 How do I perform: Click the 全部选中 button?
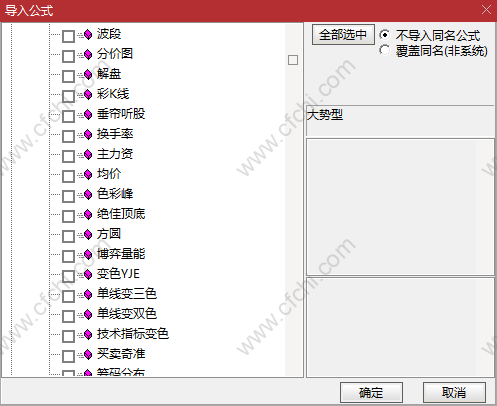tap(343, 35)
